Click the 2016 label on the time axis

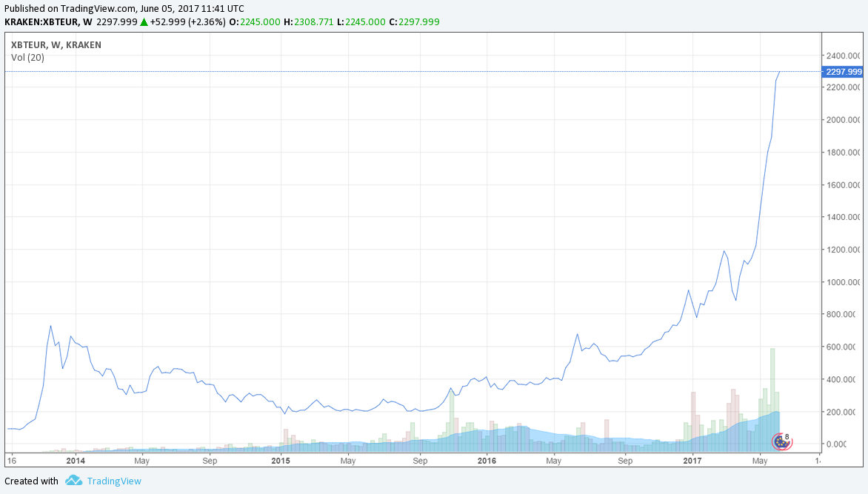click(x=487, y=461)
